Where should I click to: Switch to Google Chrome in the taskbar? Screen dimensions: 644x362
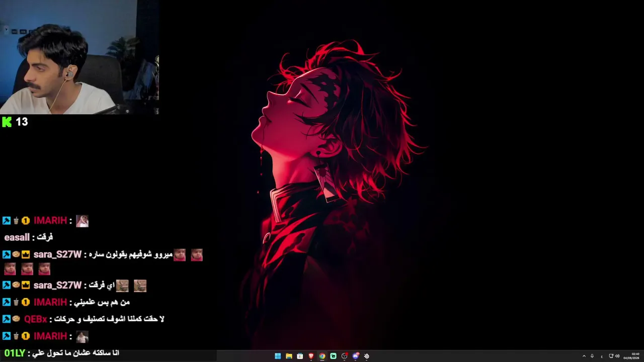pyautogui.click(x=322, y=356)
